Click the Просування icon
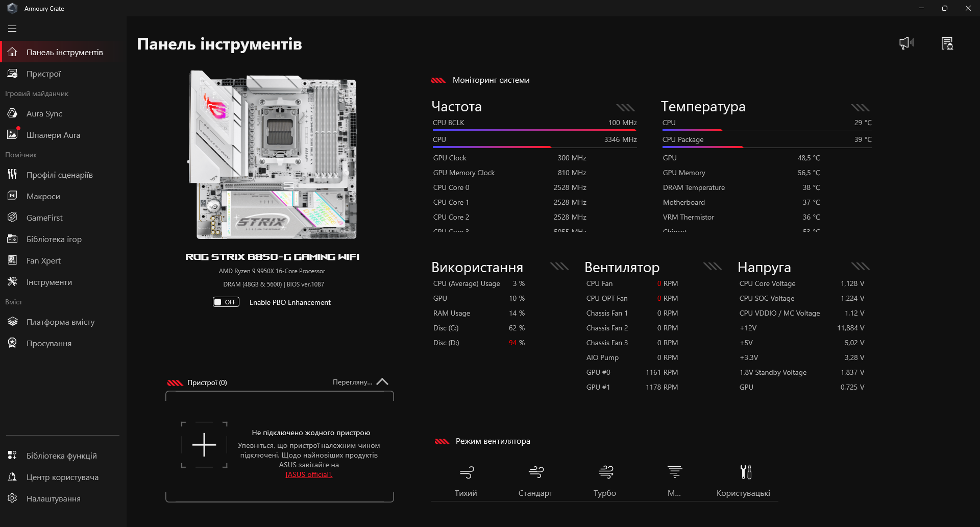 13,343
